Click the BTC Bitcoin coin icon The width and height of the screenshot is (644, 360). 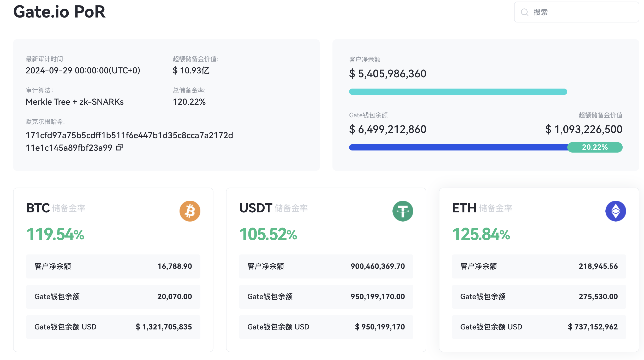(190, 211)
